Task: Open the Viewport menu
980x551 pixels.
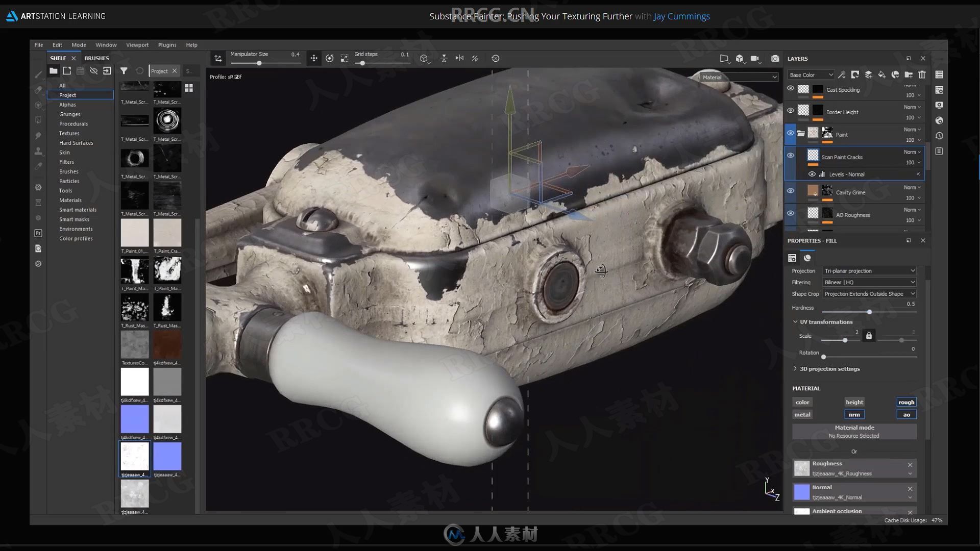Action: (137, 45)
